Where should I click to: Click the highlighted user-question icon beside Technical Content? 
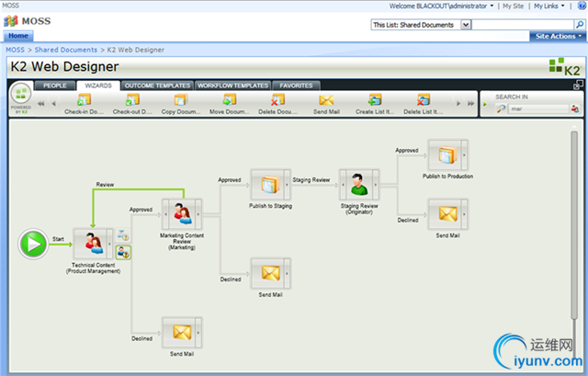pos(123,253)
